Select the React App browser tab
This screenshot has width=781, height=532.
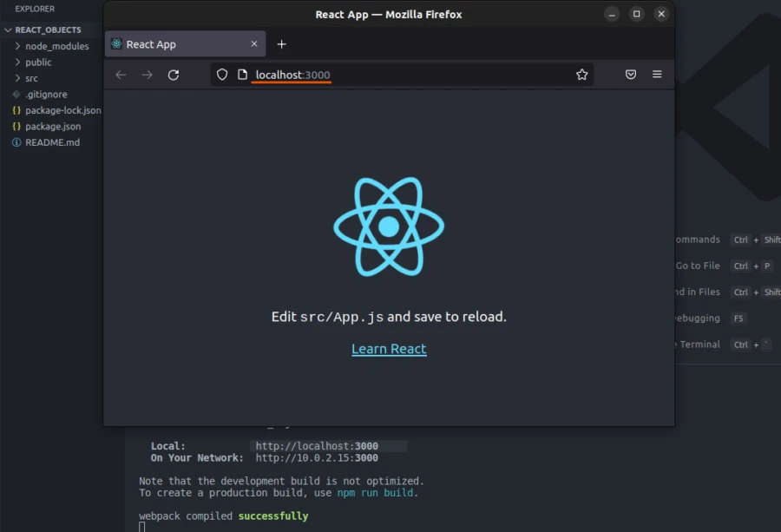174,44
